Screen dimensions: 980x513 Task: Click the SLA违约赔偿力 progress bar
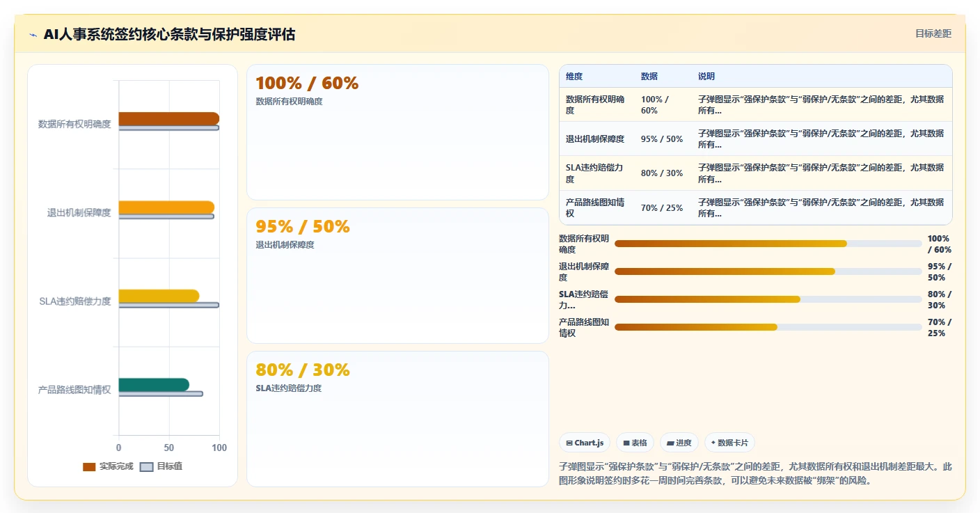[768, 299]
